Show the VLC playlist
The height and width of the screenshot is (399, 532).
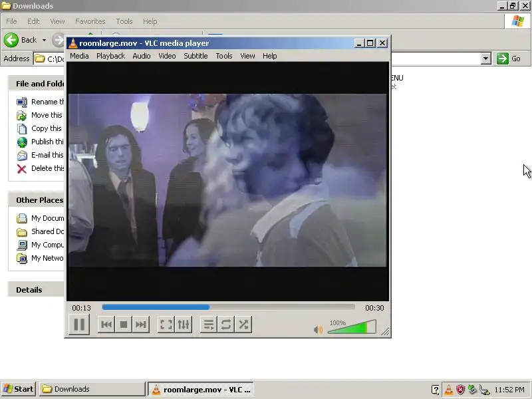tap(209, 325)
